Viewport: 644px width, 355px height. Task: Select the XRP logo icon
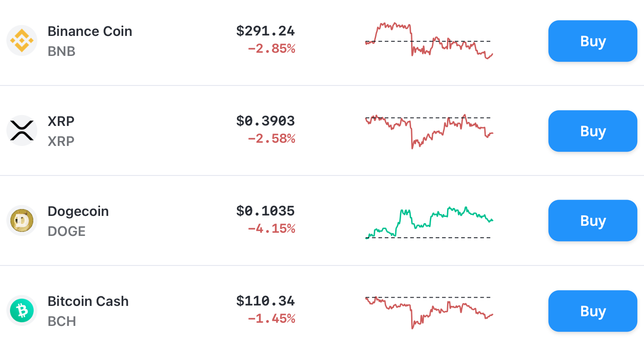coord(21,130)
